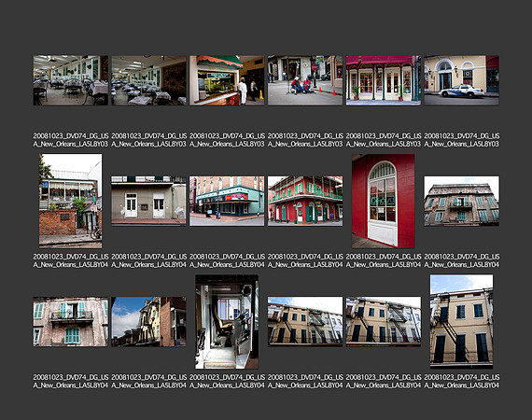This screenshot has width=532, height=420.
Task: Click the caption under the brick wall bicycle photo
Action: click(71, 260)
